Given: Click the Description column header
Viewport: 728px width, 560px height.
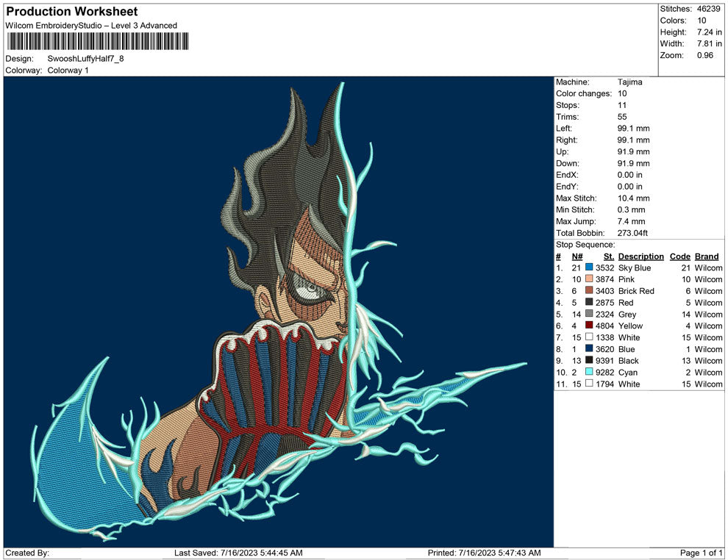Looking at the screenshot, I should [640, 256].
